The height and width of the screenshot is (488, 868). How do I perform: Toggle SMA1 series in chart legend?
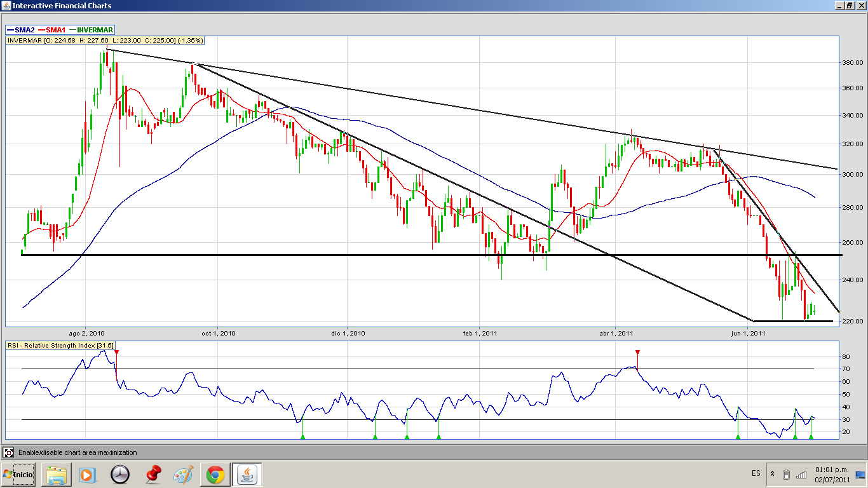point(52,30)
